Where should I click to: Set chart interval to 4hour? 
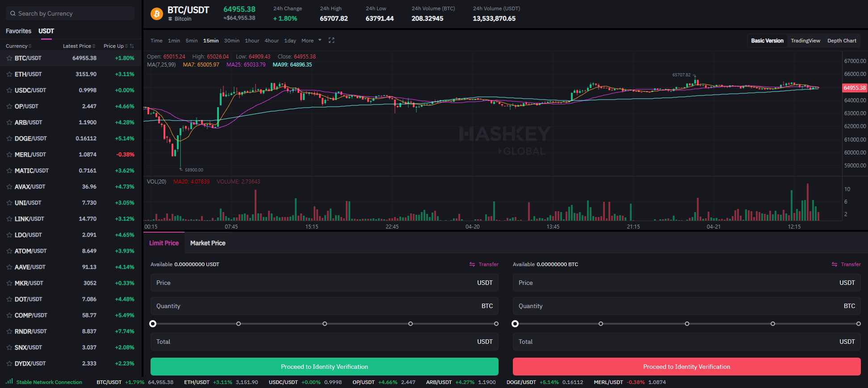(272, 41)
